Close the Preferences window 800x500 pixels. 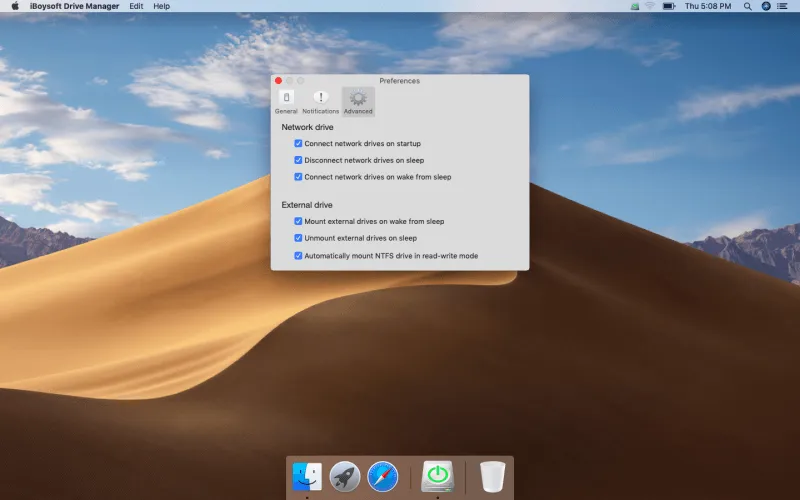(x=279, y=81)
